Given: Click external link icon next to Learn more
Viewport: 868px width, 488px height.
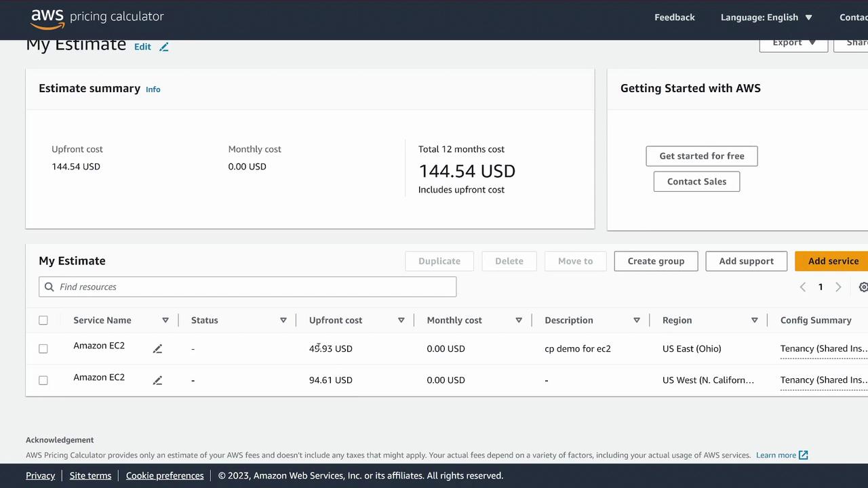Looking at the screenshot, I should coord(804,455).
